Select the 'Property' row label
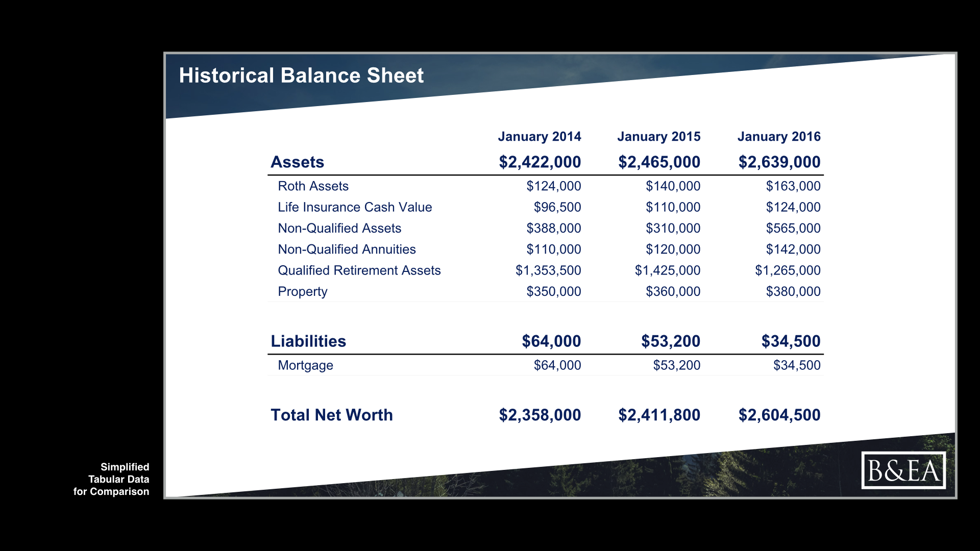 coord(303,292)
